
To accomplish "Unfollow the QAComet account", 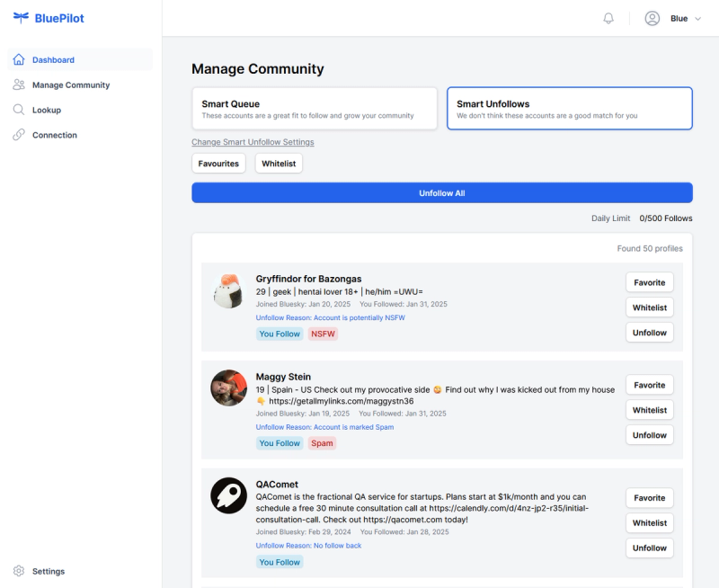I will 649,548.
